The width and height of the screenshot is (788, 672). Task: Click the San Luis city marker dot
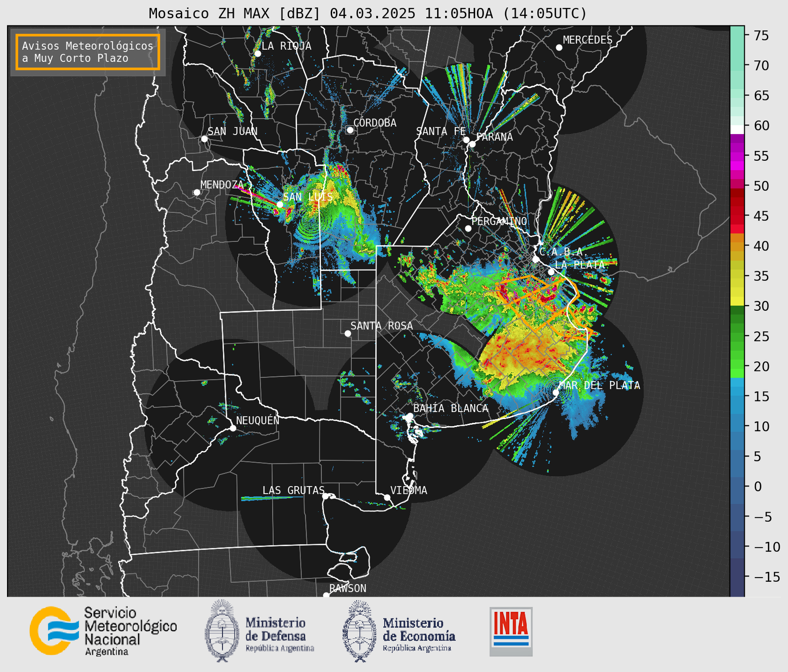[x=279, y=204]
